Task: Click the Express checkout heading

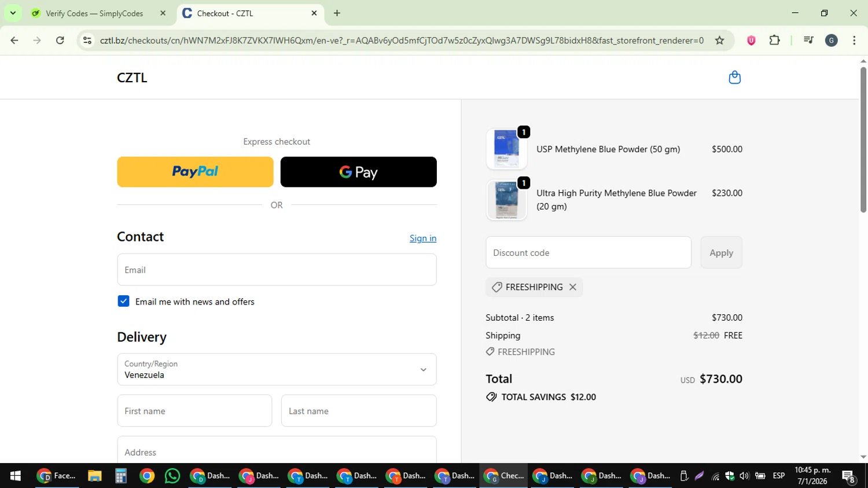Action: click(x=277, y=142)
